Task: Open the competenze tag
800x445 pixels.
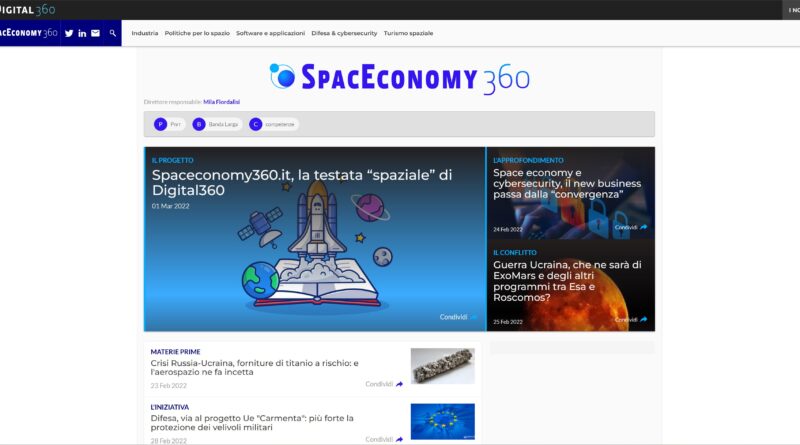Action: click(274, 124)
